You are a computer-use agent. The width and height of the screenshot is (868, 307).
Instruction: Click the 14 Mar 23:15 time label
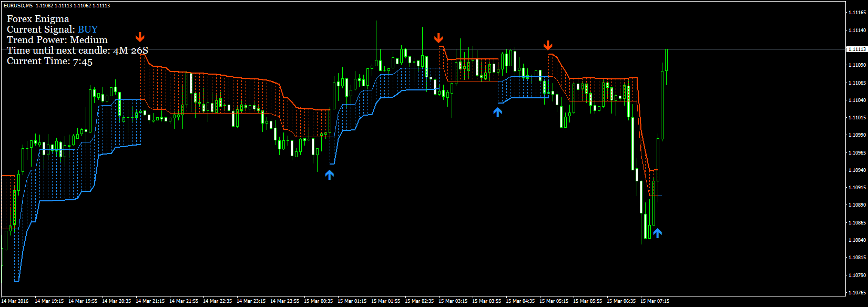(251, 301)
